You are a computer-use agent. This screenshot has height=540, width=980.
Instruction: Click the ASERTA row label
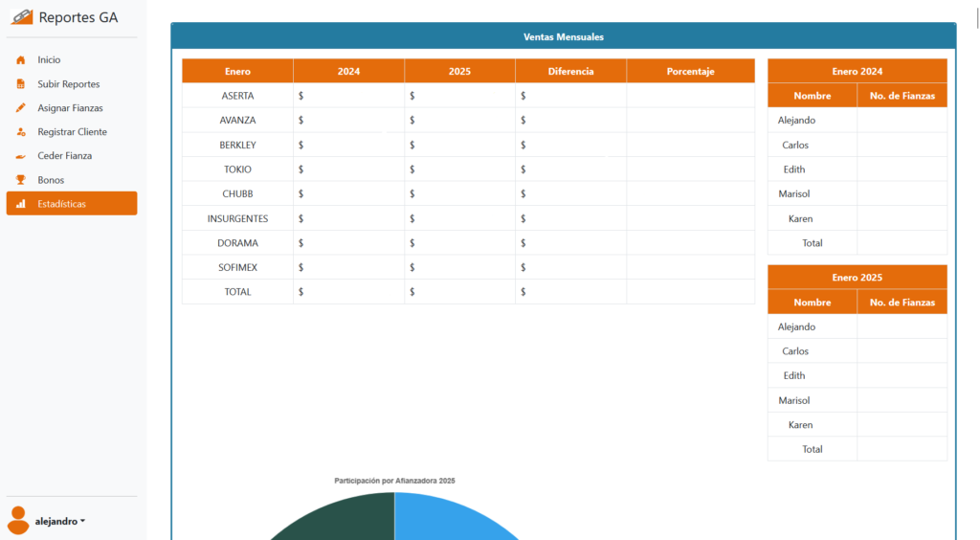[x=237, y=96]
